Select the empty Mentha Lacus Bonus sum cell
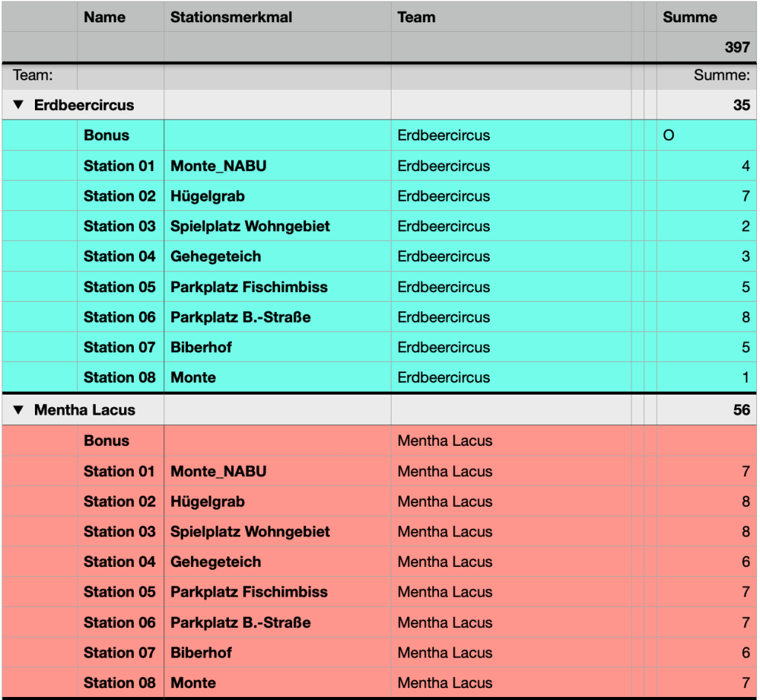Viewport: 760px width, 700px height. point(704,441)
